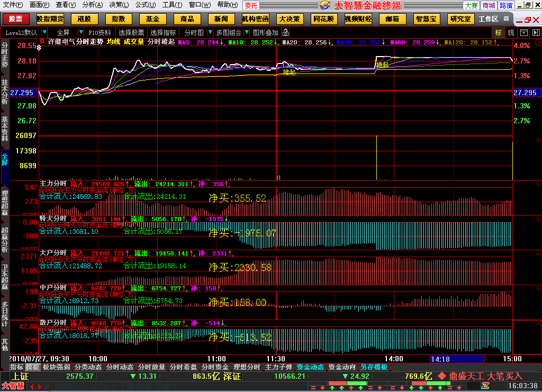
Task: Expand the 多图组合 dropdown arrow
Action: pyautogui.click(x=247, y=32)
